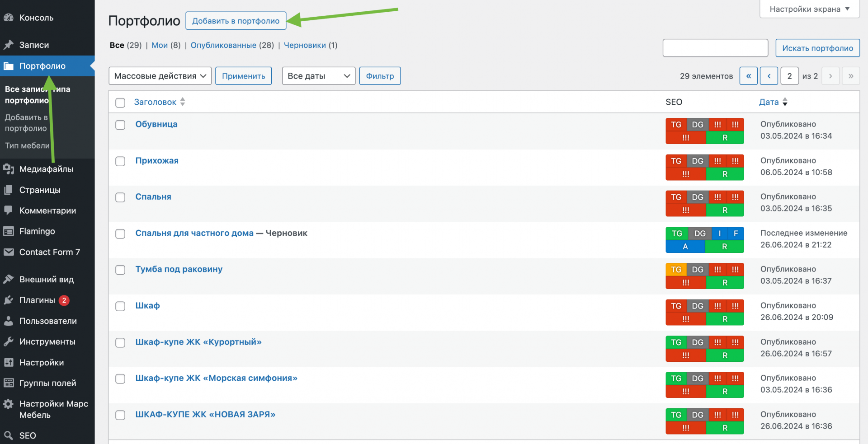
Task: Click the SEO magnifier icon
Action: click(9, 435)
